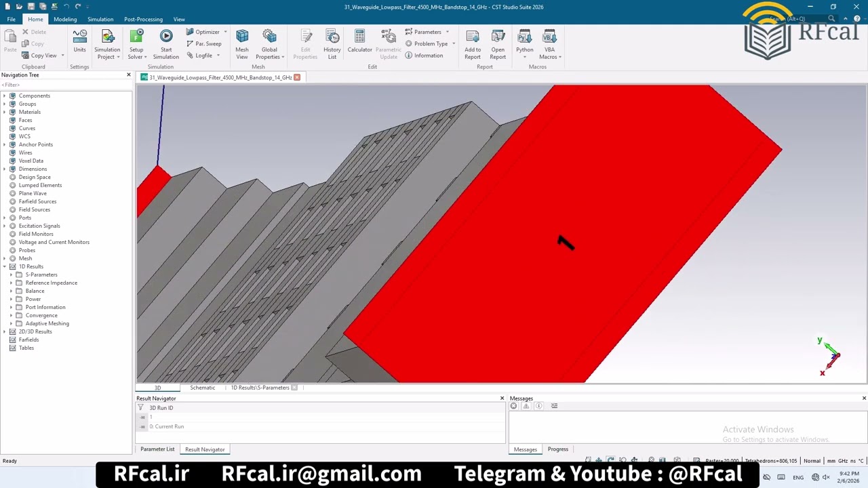The image size is (868, 488).
Task: Click the Copy View icon
Action: 26,56
